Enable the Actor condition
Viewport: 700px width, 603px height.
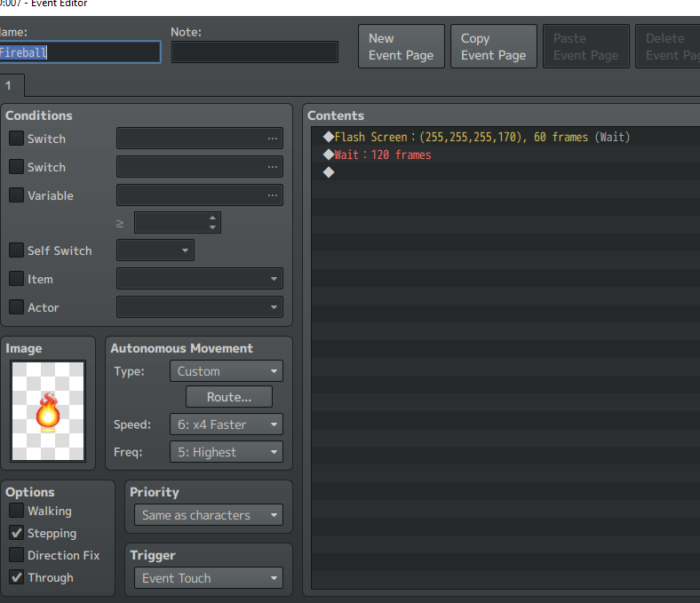pos(17,307)
